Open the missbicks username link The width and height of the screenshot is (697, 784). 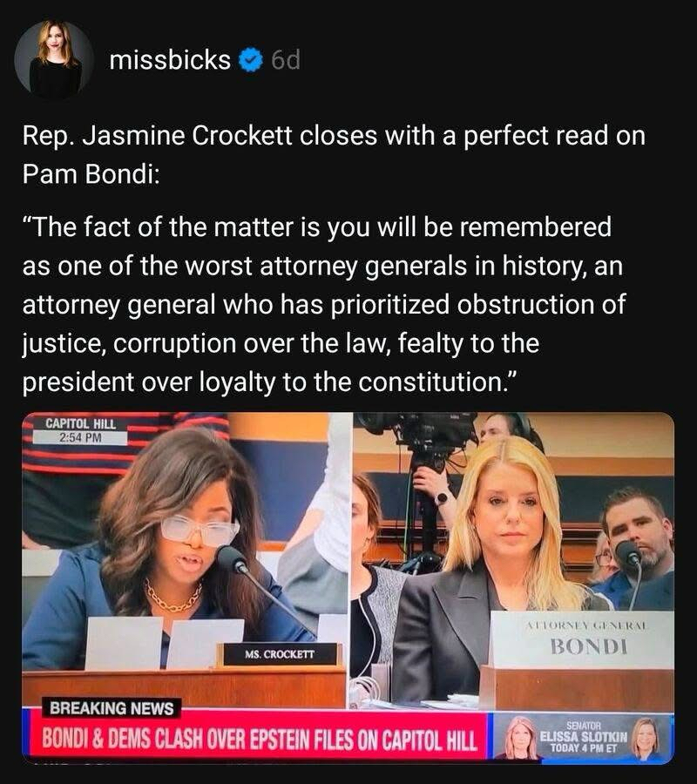click(x=170, y=60)
